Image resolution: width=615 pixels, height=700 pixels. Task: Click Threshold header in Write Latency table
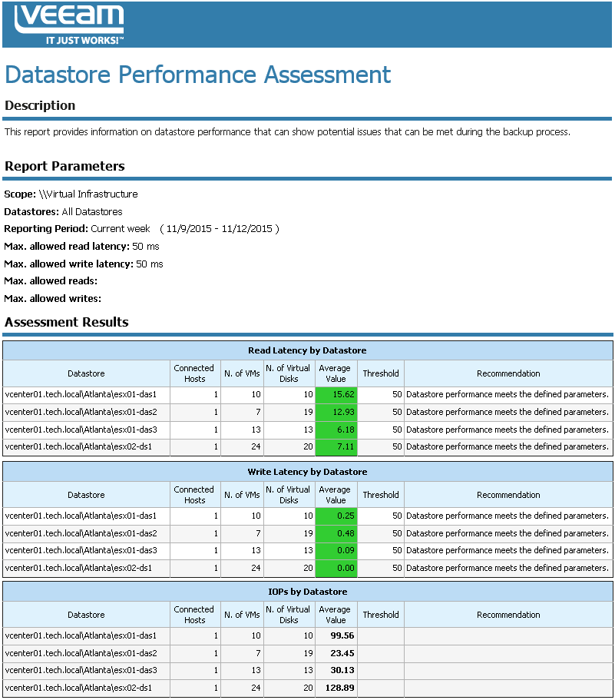tap(380, 495)
